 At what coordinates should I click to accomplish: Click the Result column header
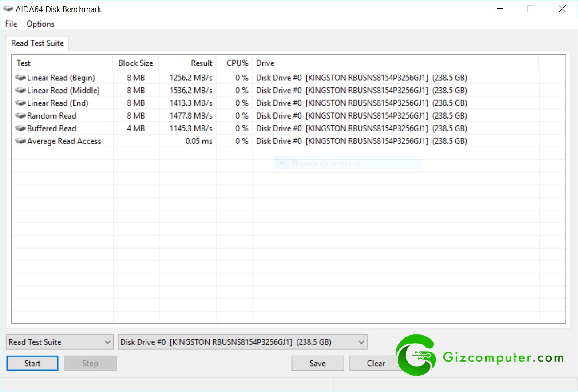187,63
